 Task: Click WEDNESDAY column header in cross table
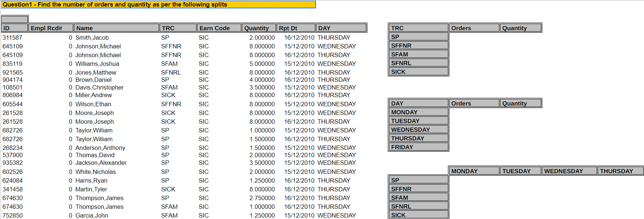[x=569, y=171]
